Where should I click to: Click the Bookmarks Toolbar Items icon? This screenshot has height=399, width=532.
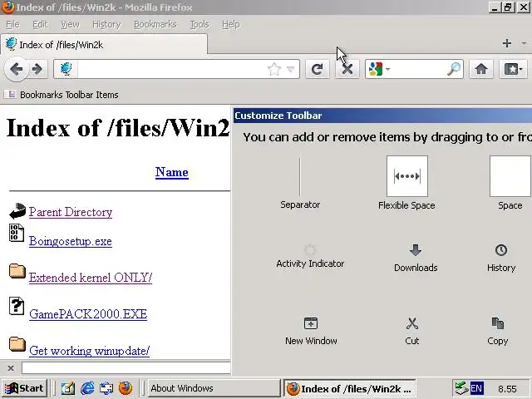(11, 94)
